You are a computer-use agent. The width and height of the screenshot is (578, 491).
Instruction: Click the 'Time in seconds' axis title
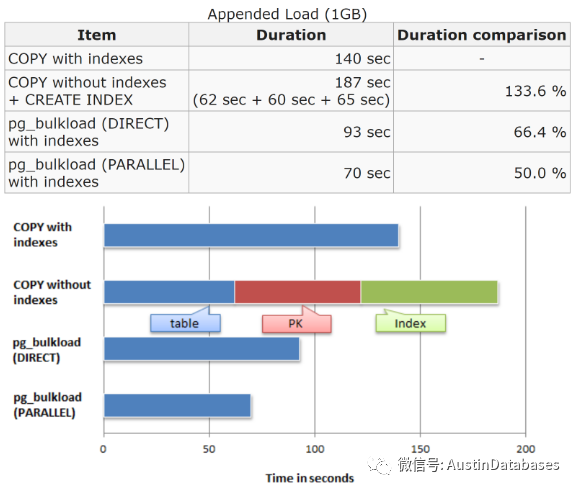310,478
